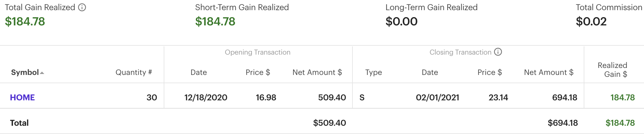Click info icon next to Closing Transaction
The height and width of the screenshot is (134, 644).
click(498, 52)
